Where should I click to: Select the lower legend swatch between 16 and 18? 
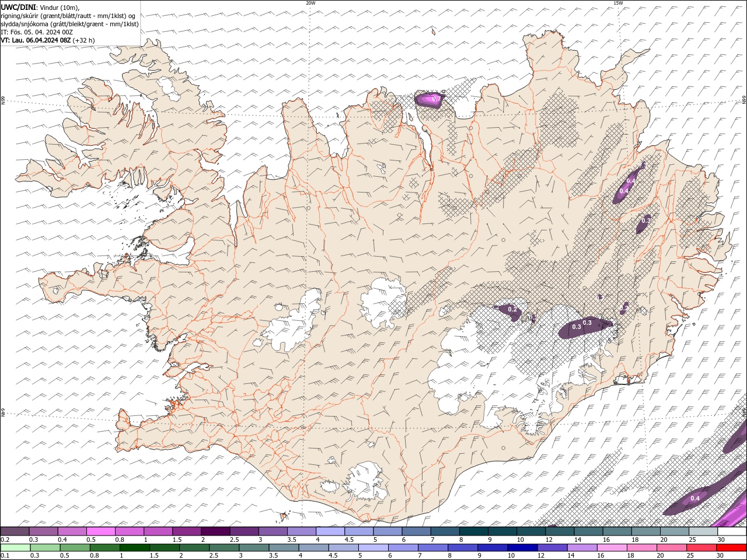click(x=612, y=548)
